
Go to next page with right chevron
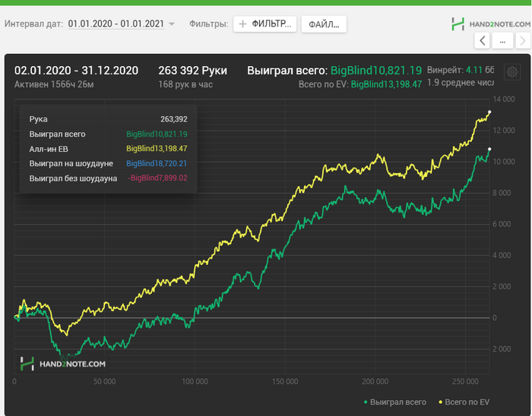(x=523, y=41)
